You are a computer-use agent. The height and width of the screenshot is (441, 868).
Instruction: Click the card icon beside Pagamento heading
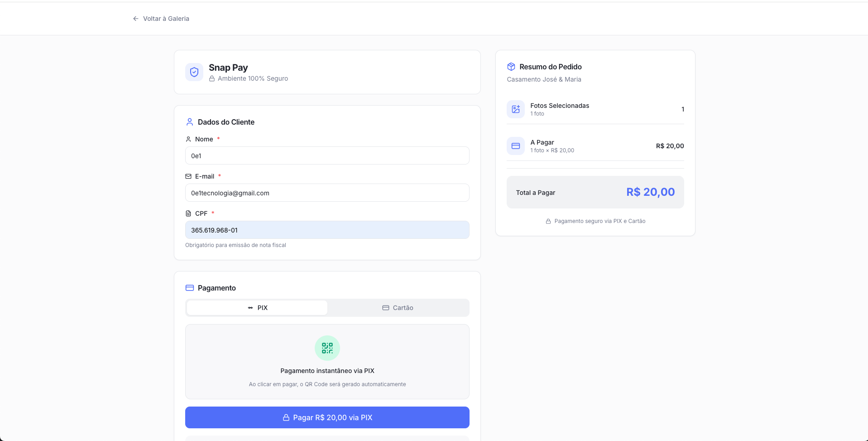[190, 288]
